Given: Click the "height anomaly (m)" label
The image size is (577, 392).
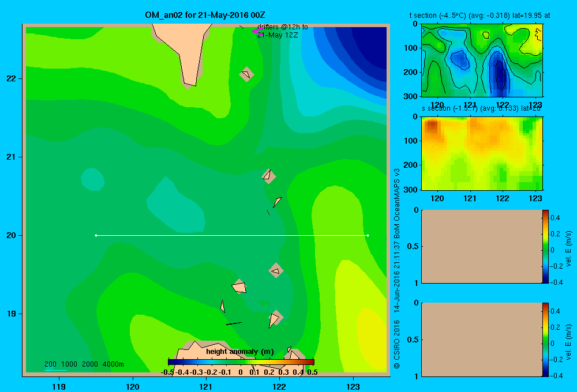Looking at the screenshot, I should (x=240, y=352).
